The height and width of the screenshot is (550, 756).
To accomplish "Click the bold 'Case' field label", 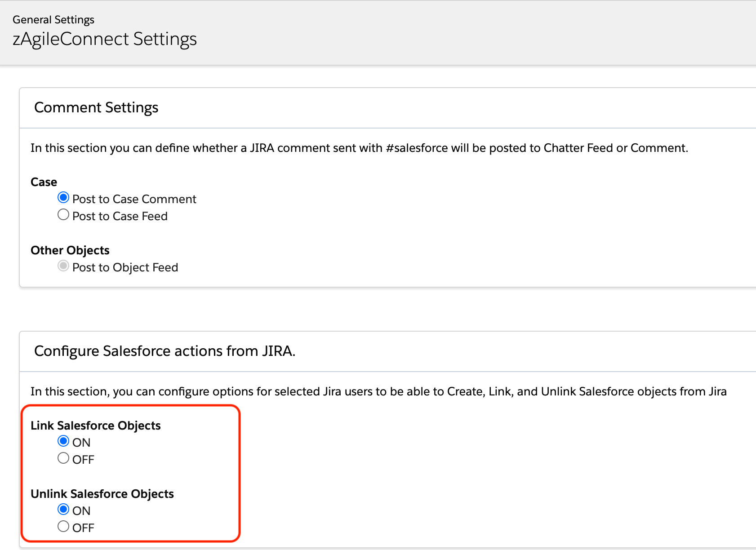I will pyautogui.click(x=44, y=182).
